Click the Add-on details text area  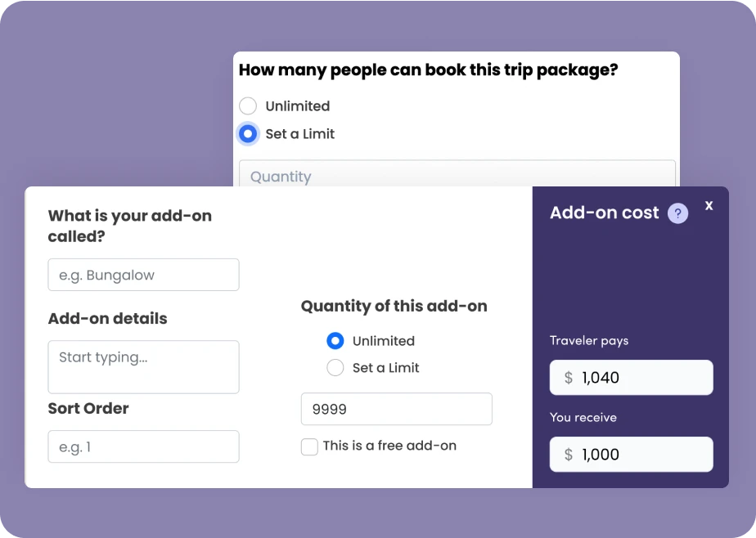click(x=143, y=366)
